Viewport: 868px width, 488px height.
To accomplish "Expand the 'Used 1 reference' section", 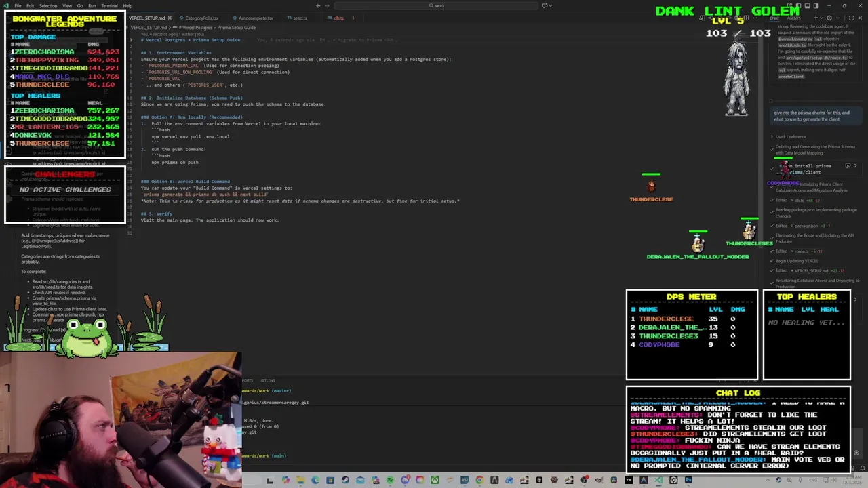I will pos(791,137).
